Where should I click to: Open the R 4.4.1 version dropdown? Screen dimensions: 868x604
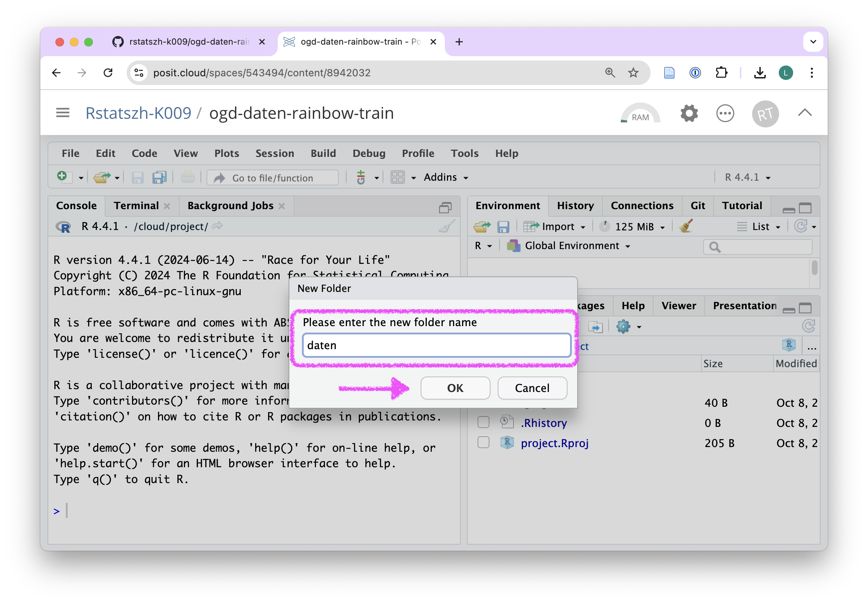point(747,177)
